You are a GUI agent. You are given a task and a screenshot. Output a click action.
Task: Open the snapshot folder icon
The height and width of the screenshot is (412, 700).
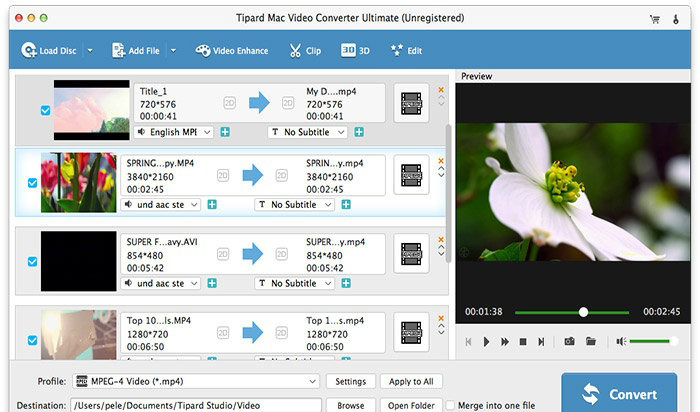591,341
